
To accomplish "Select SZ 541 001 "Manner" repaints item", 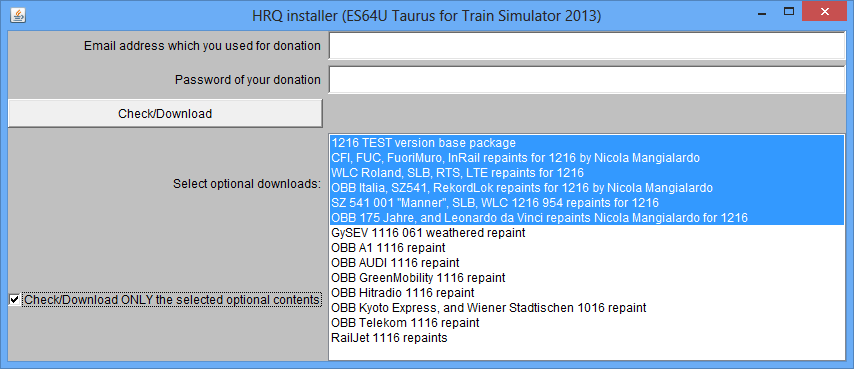I will coord(587,203).
